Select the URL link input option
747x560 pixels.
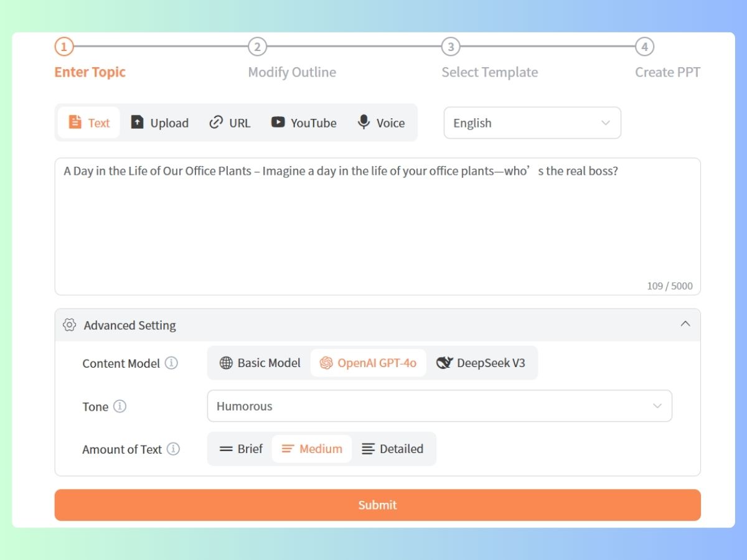point(230,123)
